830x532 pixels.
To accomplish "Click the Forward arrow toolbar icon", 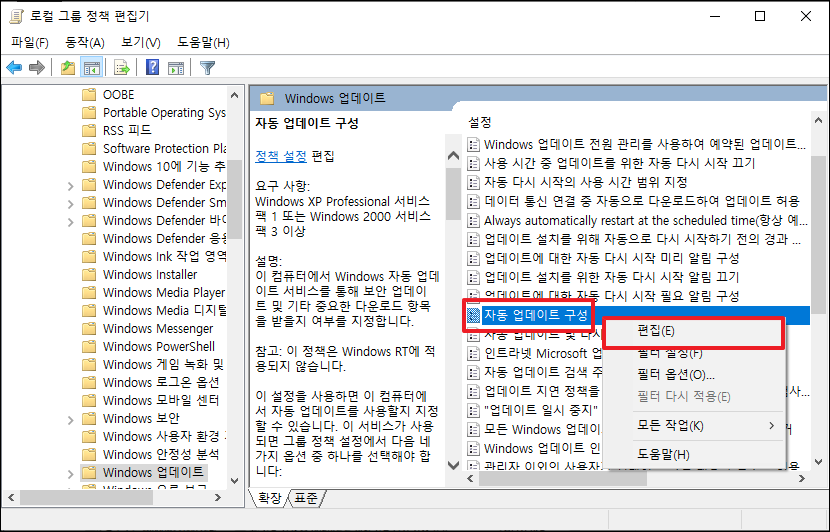I will point(37,68).
